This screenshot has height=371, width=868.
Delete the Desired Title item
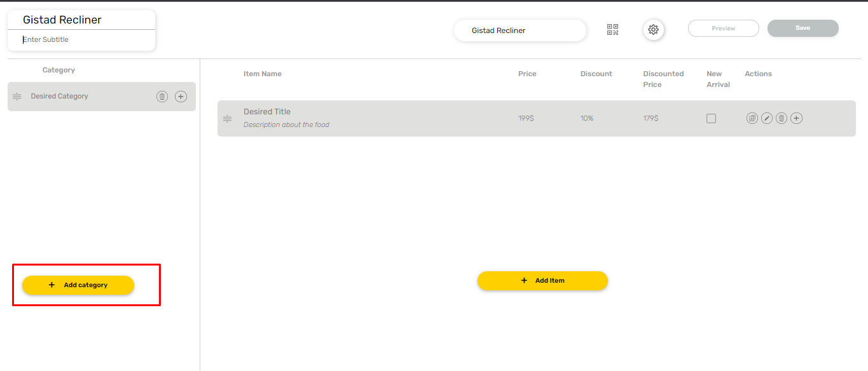coord(782,118)
